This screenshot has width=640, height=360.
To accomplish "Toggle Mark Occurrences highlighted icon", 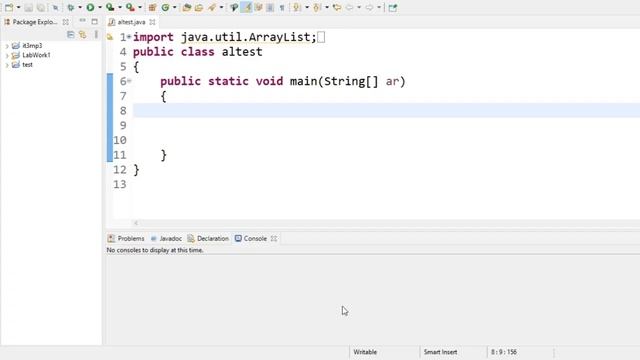I will coord(246,7).
